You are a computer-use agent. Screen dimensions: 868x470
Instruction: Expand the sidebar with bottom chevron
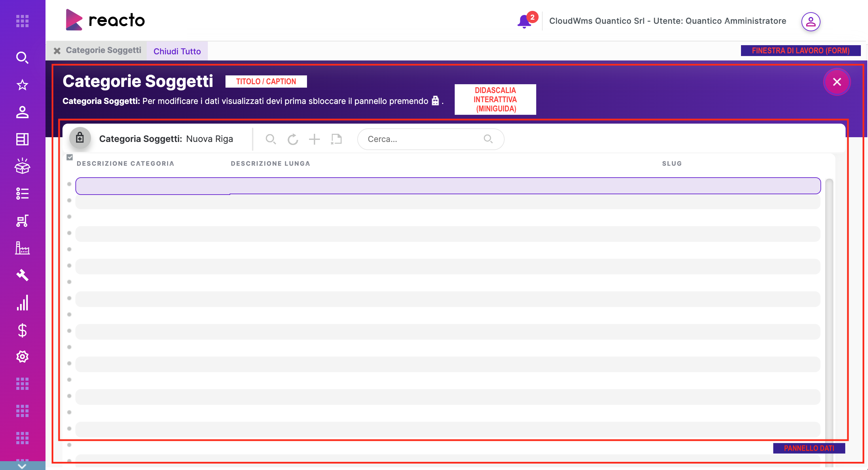click(x=22, y=466)
